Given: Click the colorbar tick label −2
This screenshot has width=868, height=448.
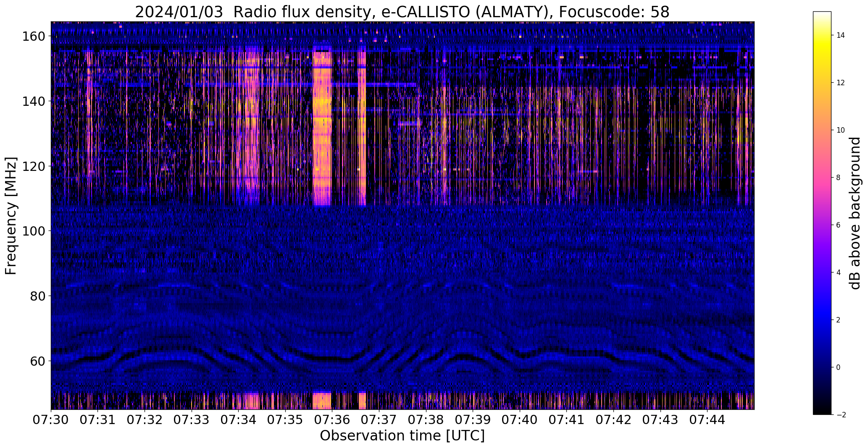Looking at the screenshot, I should (x=841, y=415).
